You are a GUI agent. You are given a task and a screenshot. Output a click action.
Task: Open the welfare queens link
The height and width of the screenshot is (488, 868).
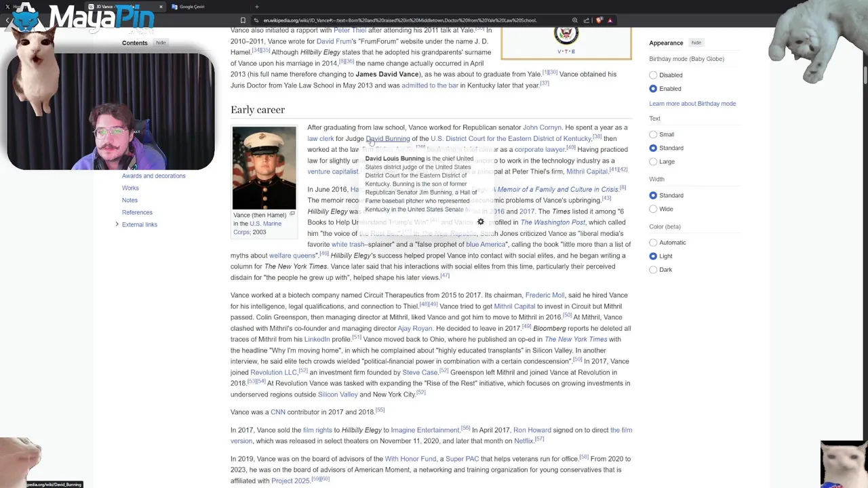pyautogui.click(x=292, y=256)
